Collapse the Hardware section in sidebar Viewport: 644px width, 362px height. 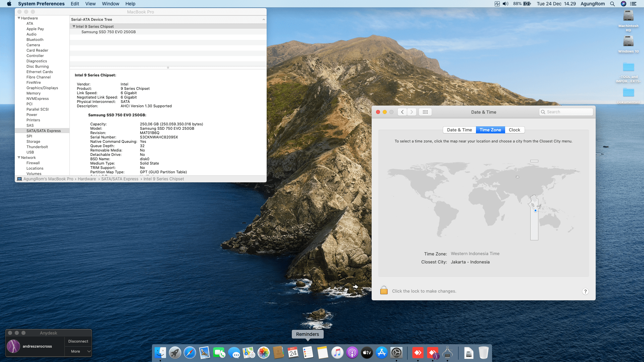19,18
